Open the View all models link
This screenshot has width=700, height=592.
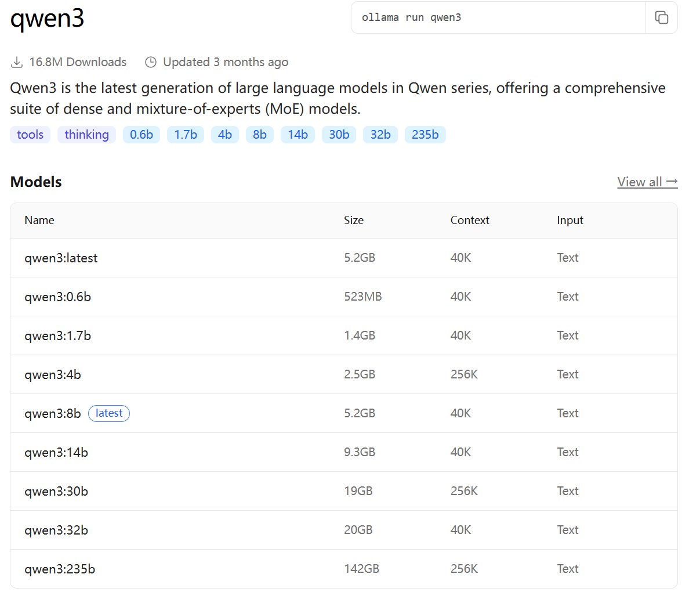[x=647, y=182]
